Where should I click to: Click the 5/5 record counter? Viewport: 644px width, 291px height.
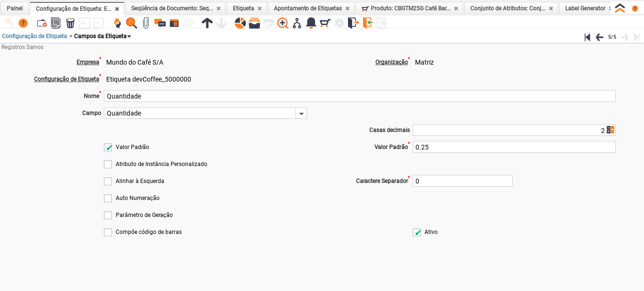(x=612, y=37)
